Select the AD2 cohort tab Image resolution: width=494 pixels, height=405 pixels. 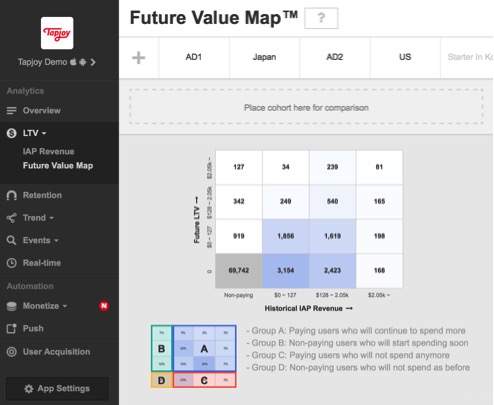[335, 57]
